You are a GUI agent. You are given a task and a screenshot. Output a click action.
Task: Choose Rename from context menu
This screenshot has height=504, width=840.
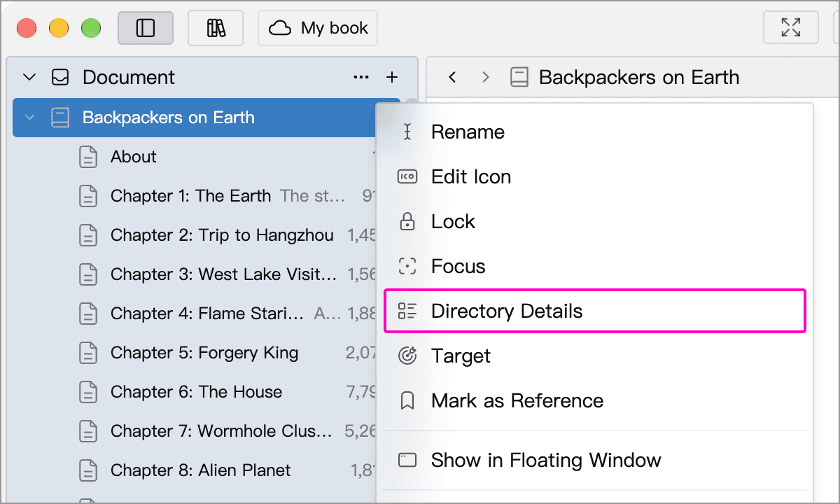point(595,132)
